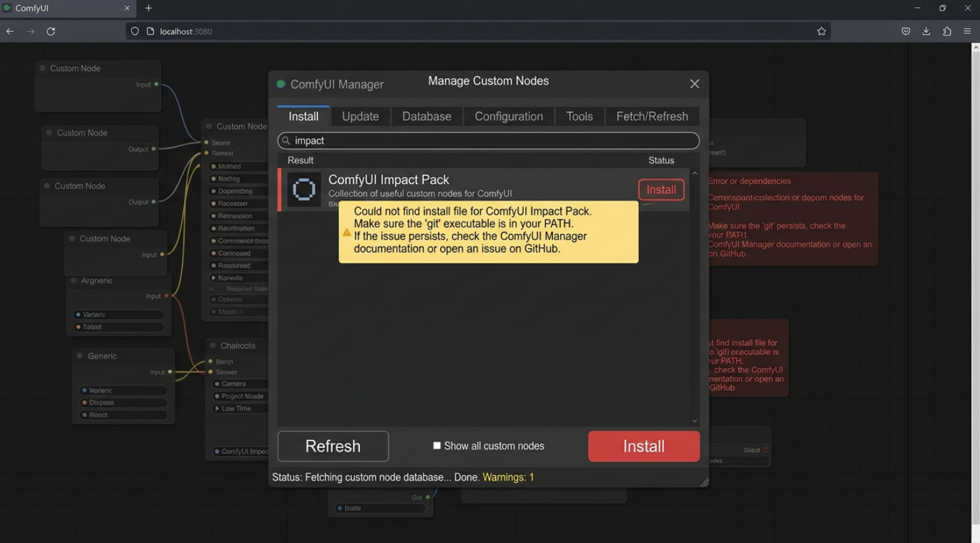Open the browser downloads panel
Image resolution: width=980 pixels, height=543 pixels.
[926, 31]
